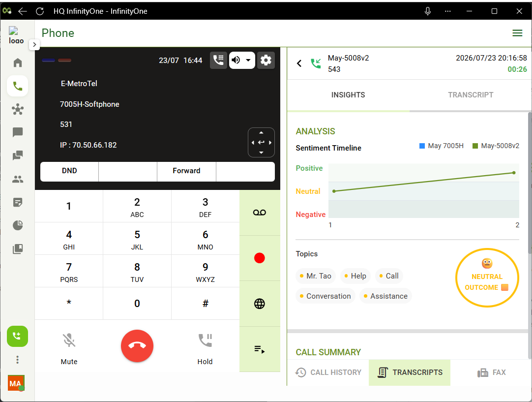Switch to the INSIGHTS tab

[x=348, y=95]
